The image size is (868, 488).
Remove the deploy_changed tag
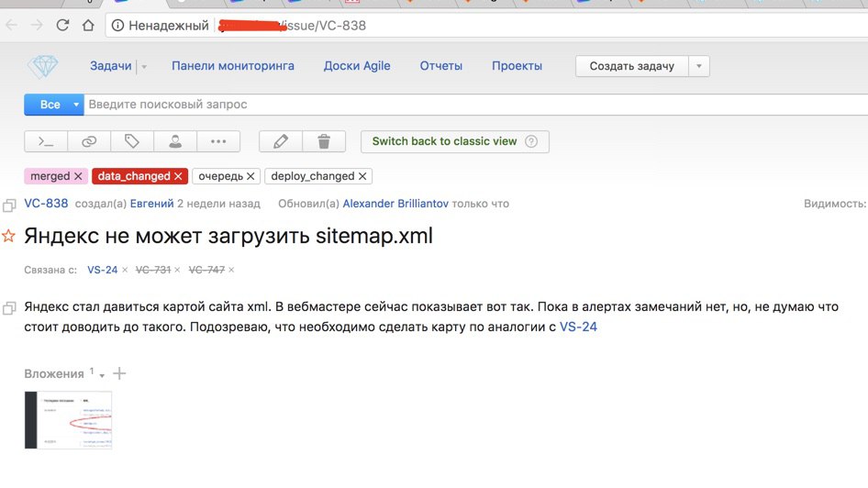[x=362, y=176]
